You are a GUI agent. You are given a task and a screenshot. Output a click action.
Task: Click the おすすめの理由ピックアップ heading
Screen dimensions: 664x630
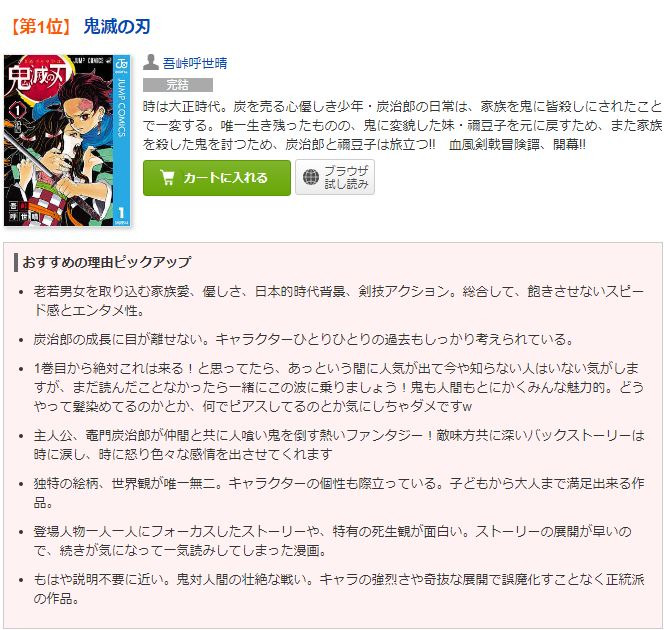coord(107,262)
